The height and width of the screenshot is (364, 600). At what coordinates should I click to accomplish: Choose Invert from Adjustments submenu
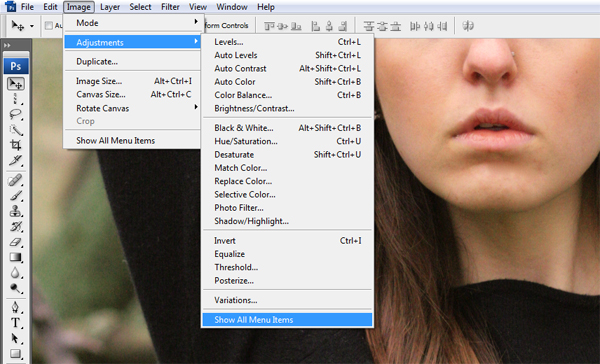pos(287,241)
